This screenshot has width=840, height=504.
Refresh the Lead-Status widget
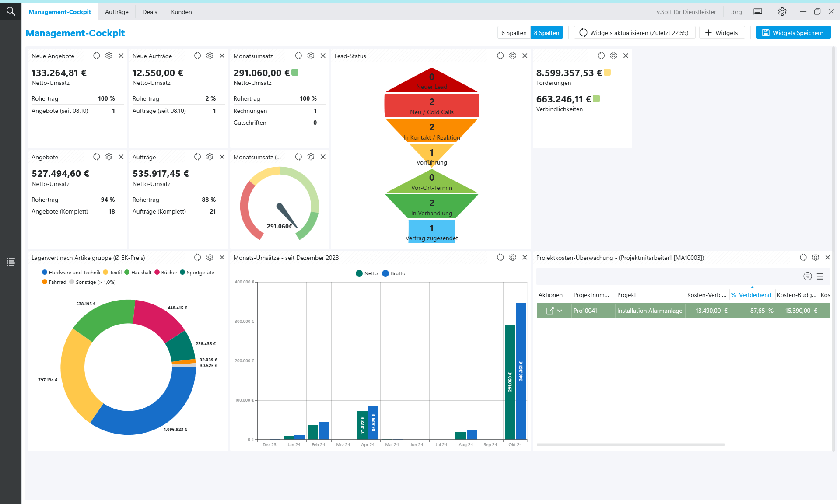pyautogui.click(x=500, y=56)
